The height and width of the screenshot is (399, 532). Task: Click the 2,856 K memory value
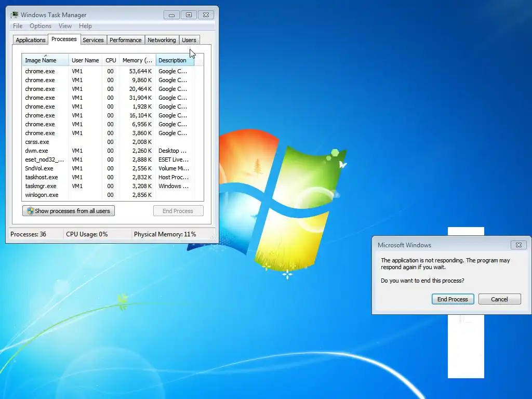pyautogui.click(x=142, y=195)
